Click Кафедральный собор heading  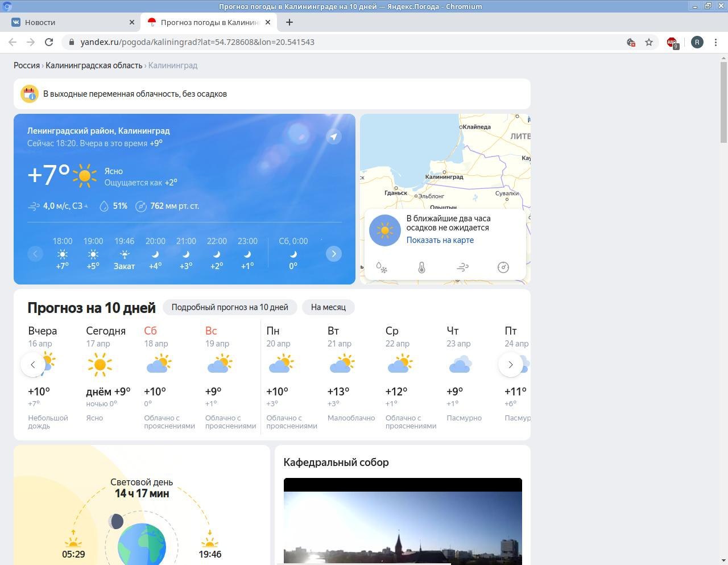(x=336, y=462)
